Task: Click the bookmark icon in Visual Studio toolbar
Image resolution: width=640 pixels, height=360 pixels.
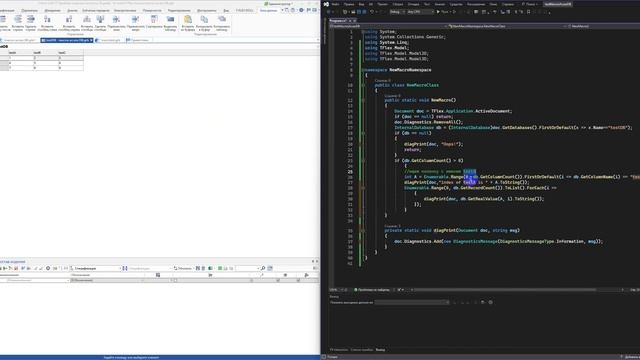Action: pos(529,12)
